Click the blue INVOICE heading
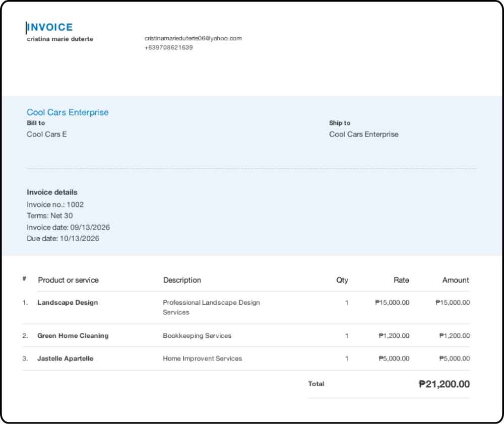This screenshot has height=424, width=504. [50, 27]
